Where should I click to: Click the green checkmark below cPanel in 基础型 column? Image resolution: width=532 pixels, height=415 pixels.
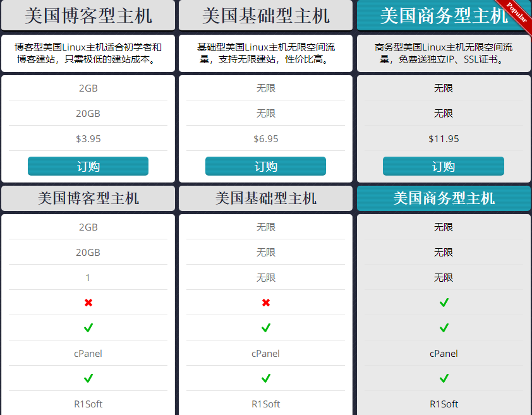click(266, 378)
